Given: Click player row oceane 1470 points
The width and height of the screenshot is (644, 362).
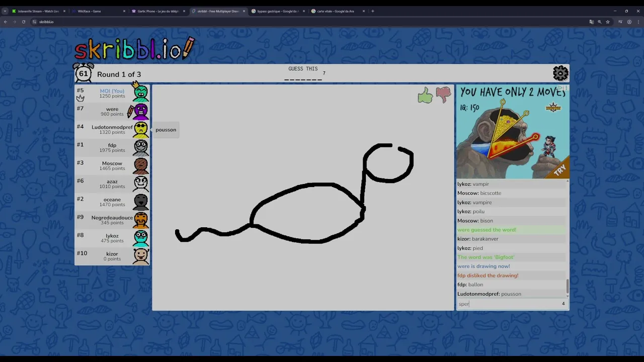Looking at the screenshot, I should pyautogui.click(x=112, y=202).
